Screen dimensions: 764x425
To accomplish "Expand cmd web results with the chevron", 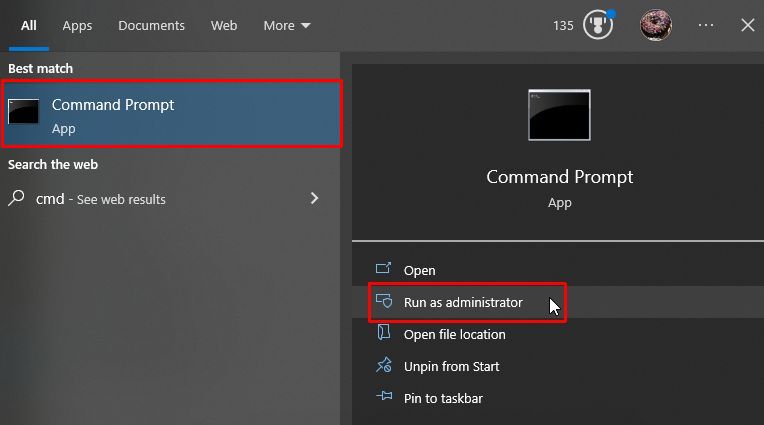I will coord(314,198).
